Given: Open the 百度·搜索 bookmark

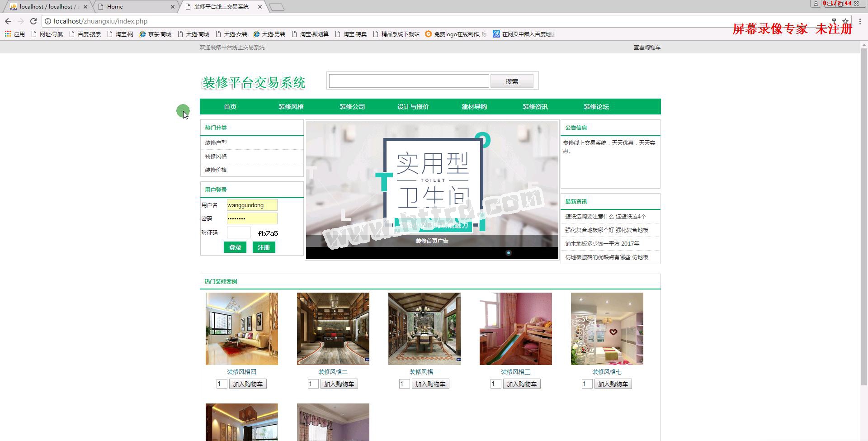Looking at the screenshot, I should point(85,34).
